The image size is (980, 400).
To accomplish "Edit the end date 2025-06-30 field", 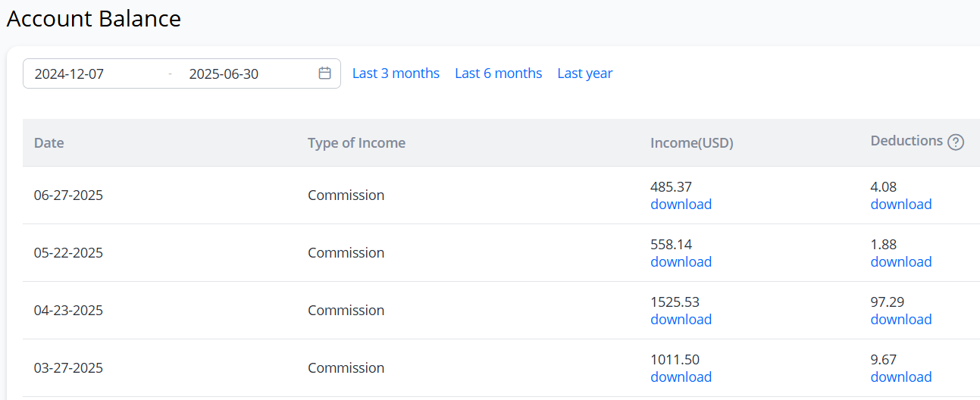I will click(246, 74).
